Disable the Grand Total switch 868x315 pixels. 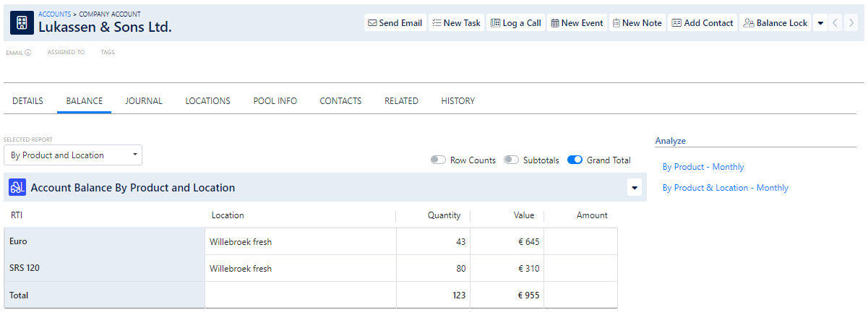tap(575, 160)
